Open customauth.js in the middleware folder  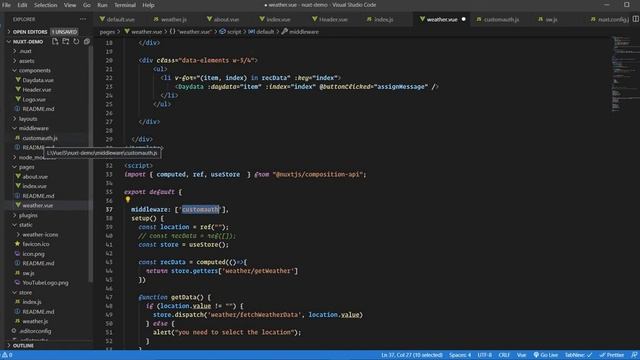coord(40,138)
